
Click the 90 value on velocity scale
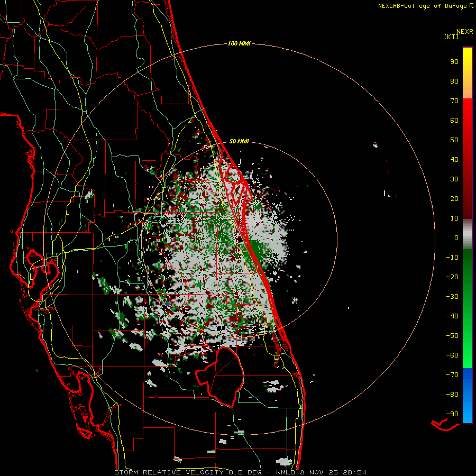[454, 62]
